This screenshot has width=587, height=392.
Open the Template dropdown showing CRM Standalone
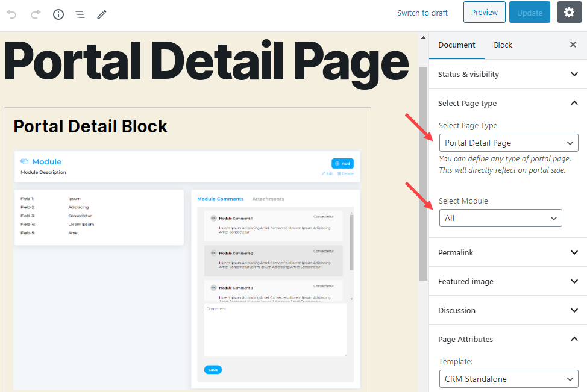coord(508,379)
